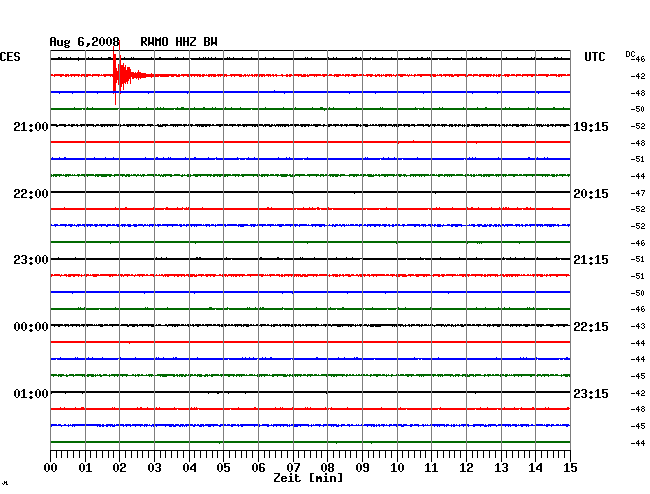Click the 'UTC' time zone label
Screen dimensions: 650x494
pos(595,57)
